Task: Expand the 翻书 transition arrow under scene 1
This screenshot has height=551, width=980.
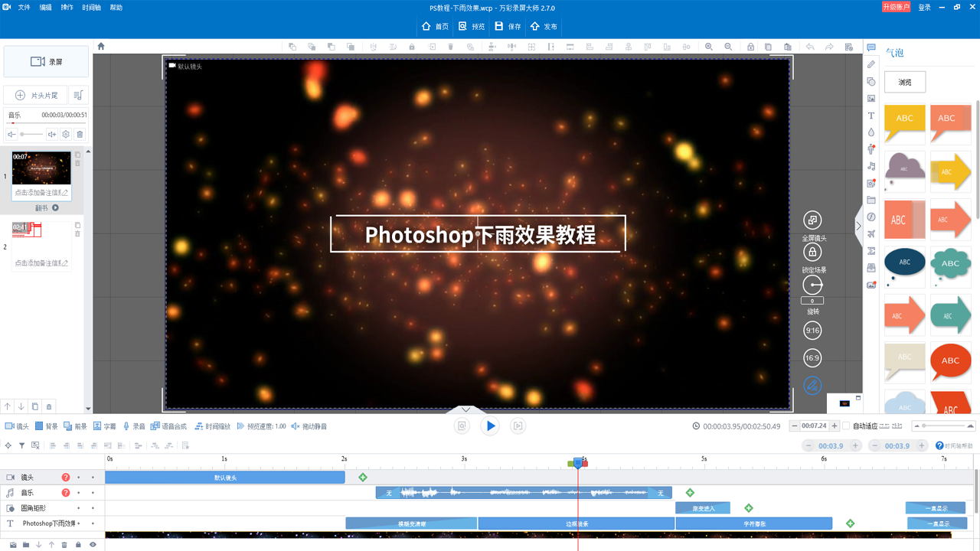Action: pyautogui.click(x=55, y=208)
